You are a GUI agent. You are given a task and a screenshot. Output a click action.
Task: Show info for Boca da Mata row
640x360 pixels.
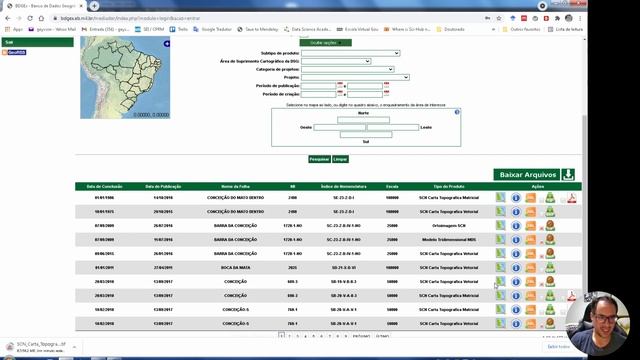click(x=516, y=268)
